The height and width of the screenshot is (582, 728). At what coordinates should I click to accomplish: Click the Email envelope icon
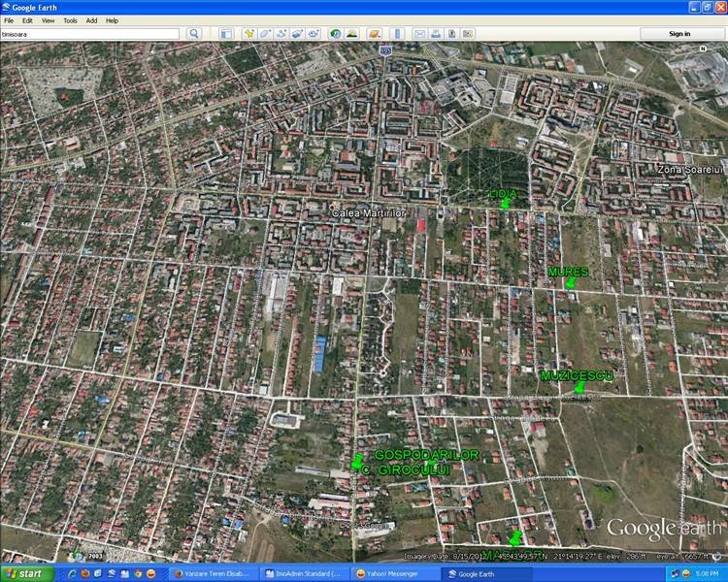420,34
